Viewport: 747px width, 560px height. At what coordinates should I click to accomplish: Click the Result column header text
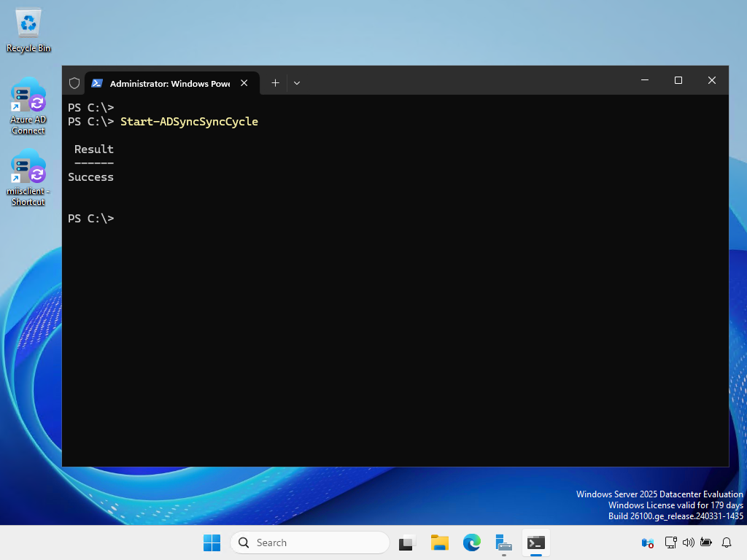pos(94,149)
